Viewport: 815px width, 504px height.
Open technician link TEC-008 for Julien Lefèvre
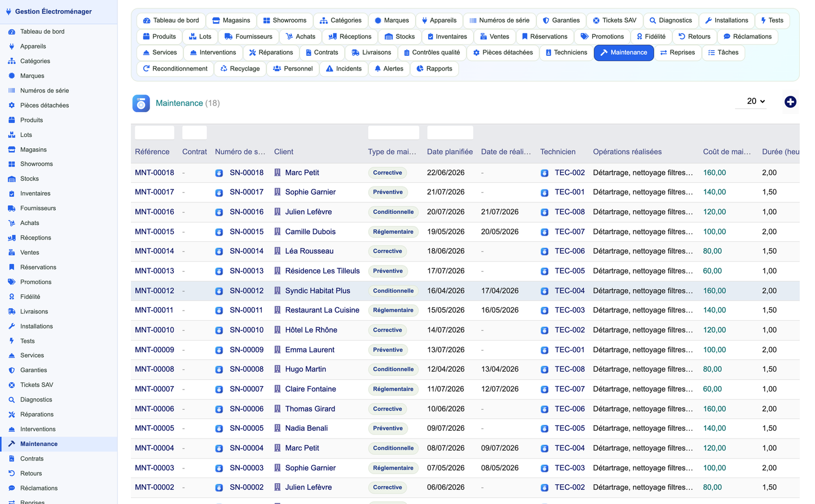570,212
